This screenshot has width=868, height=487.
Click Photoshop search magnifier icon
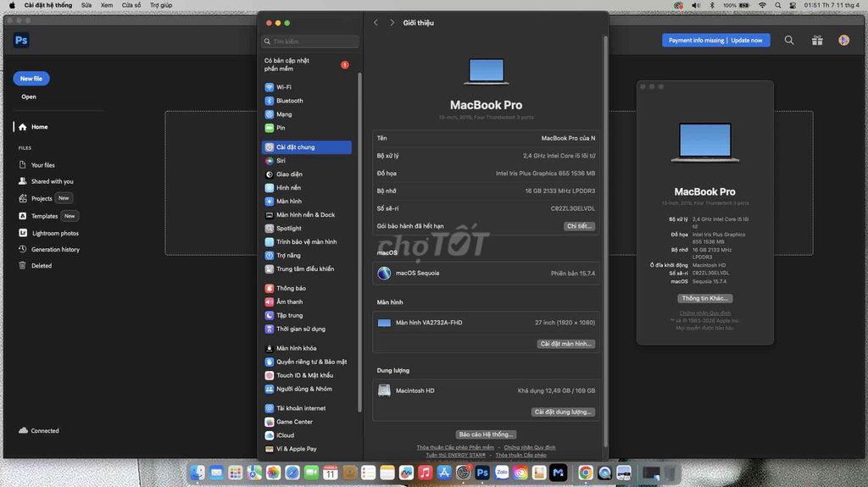pos(789,40)
